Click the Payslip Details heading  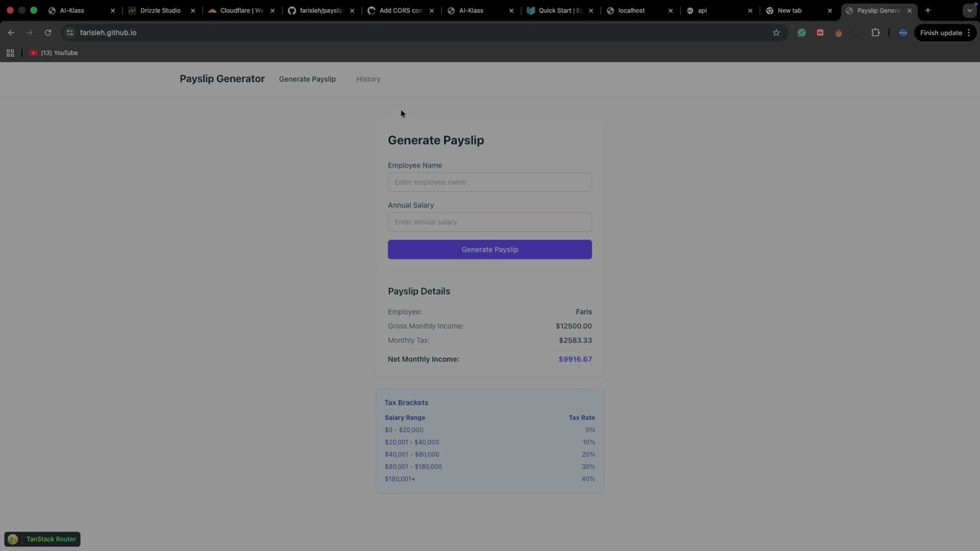coord(419,291)
